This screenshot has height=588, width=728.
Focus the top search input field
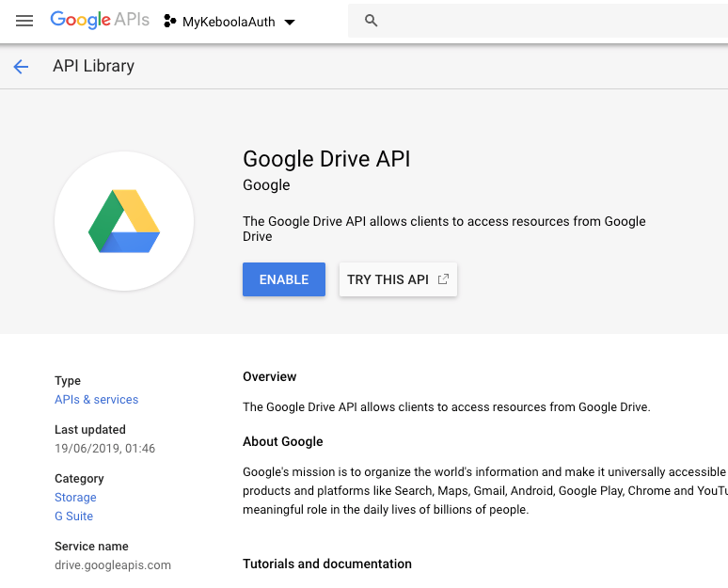538,21
